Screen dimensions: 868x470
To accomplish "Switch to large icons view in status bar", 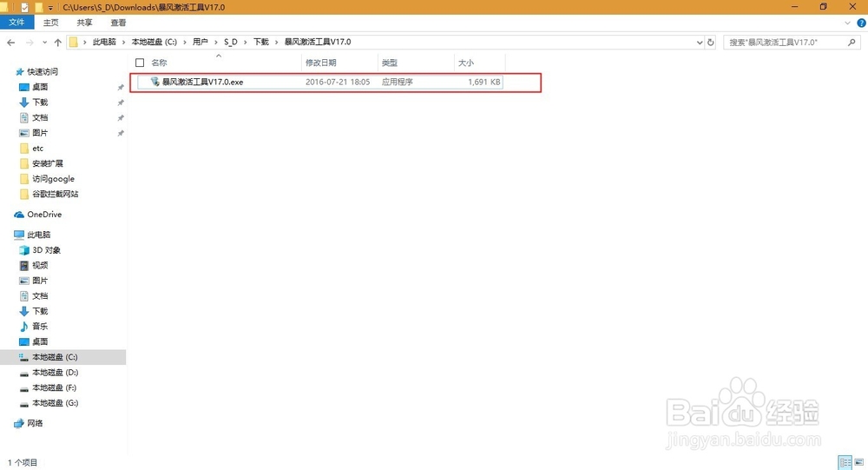I will (858, 462).
